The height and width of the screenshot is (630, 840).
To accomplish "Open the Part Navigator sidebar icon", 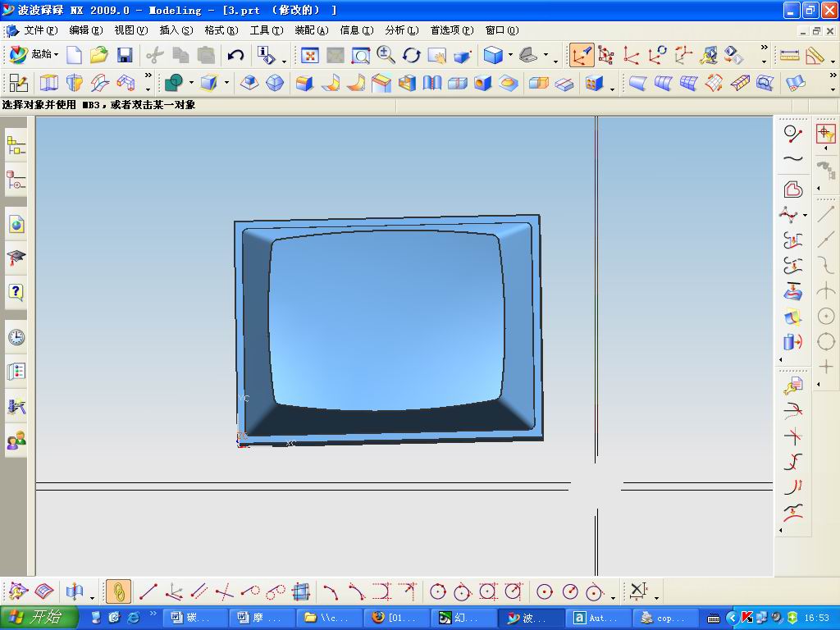I will [16, 180].
